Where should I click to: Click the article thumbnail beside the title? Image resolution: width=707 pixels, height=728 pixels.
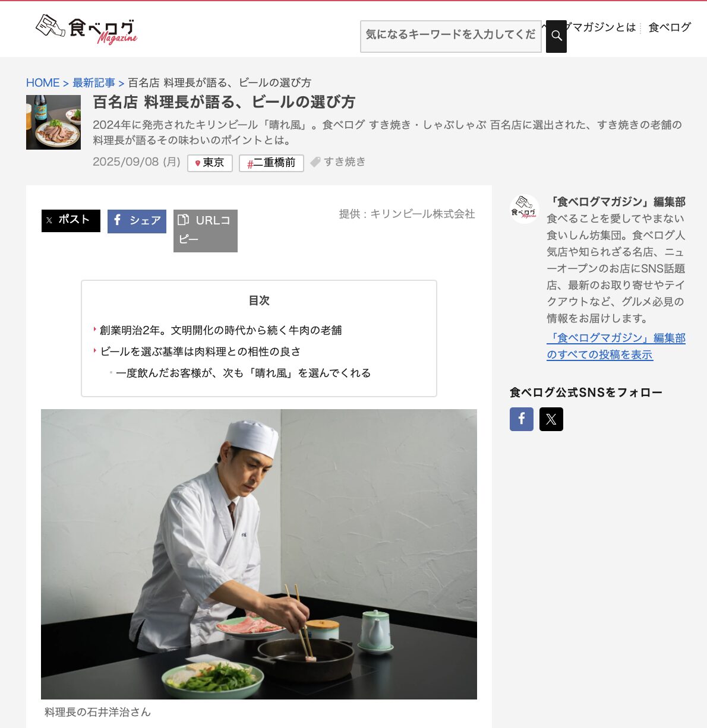[x=53, y=122]
